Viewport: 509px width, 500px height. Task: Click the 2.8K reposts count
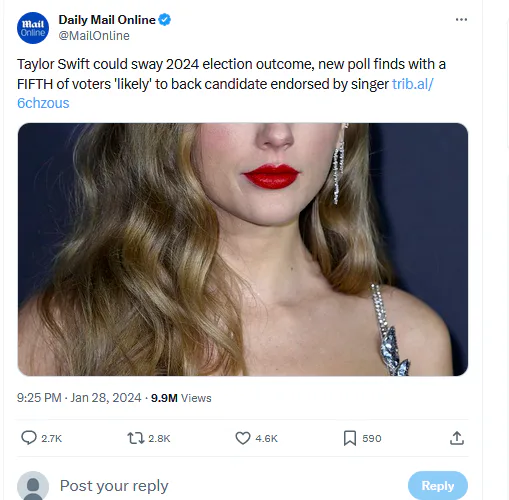coord(159,438)
